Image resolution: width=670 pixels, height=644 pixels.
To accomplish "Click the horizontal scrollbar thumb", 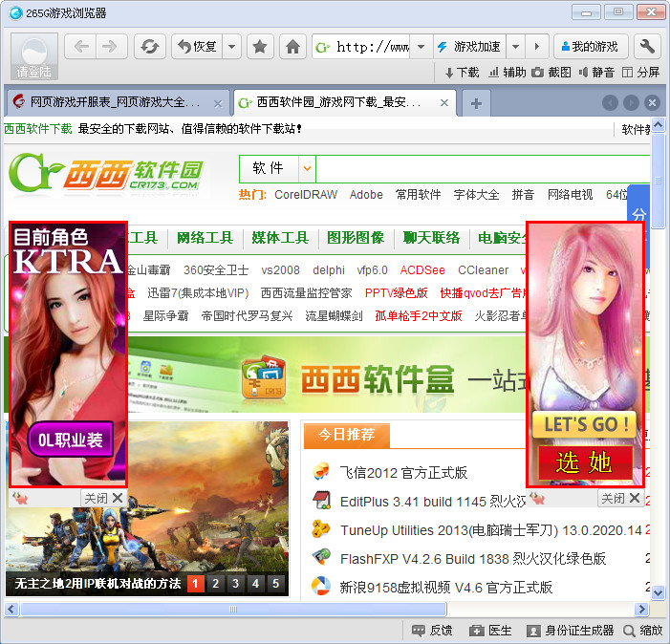I will click(x=234, y=609).
